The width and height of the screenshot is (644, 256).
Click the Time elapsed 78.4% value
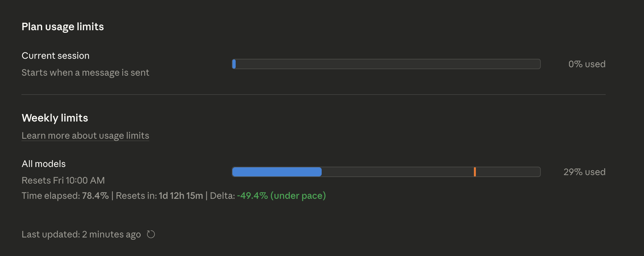tap(95, 196)
